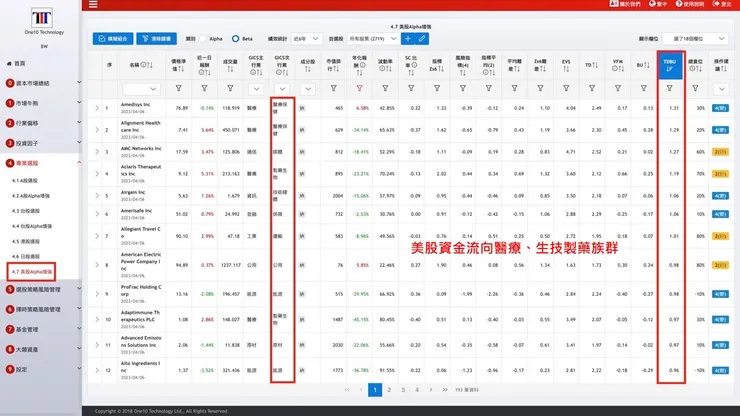
Task: Open the GICS main industry filter dropdown
Action: [x=256, y=89]
